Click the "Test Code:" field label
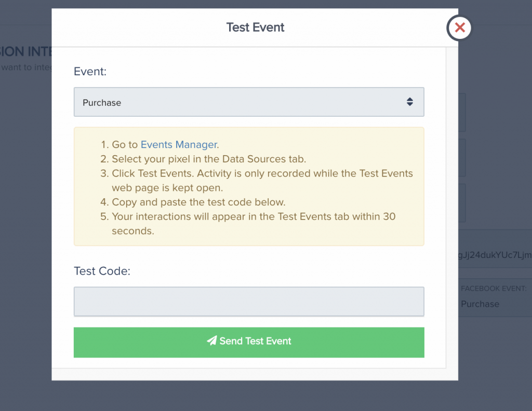 coord(101,270)
